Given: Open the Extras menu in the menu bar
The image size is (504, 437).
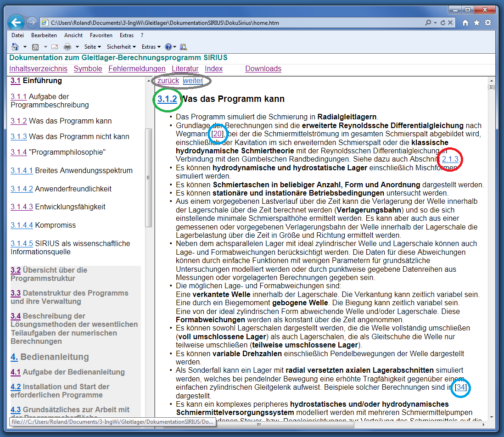Looking at the screenshot, I should (x=127, y=35).
